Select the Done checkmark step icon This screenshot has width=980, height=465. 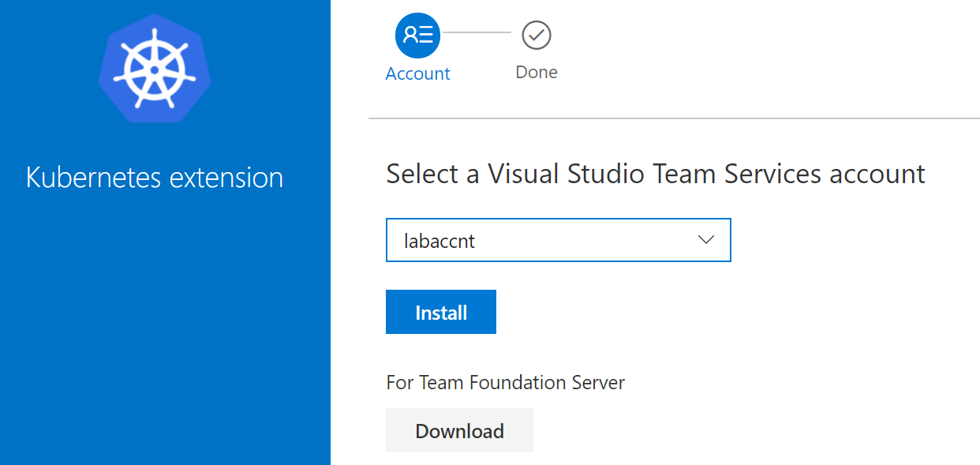click(x=537, y=35)
